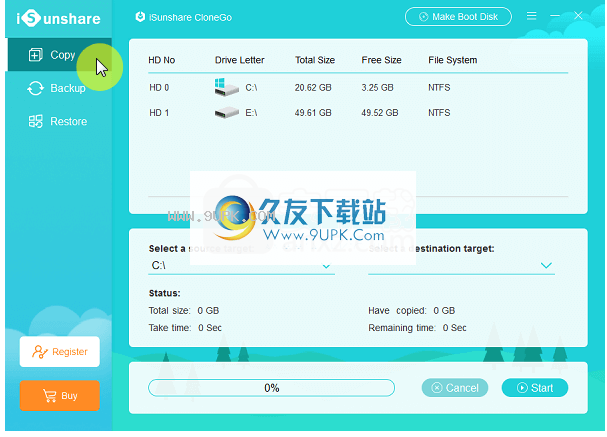This screenshot has width=607, height=437.
Task: Click the CloneGo app icon in title
Action: tap(140, 17)
